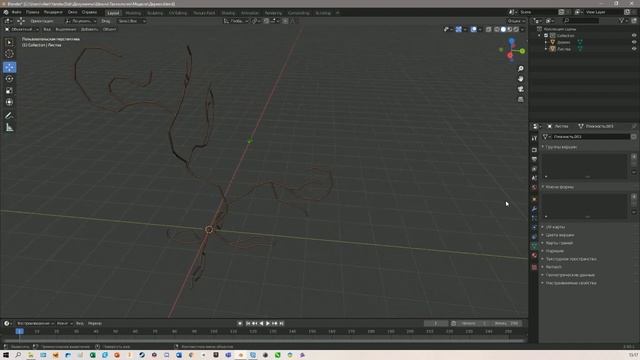Switch to Modeling workspace tab

(133, 13)
